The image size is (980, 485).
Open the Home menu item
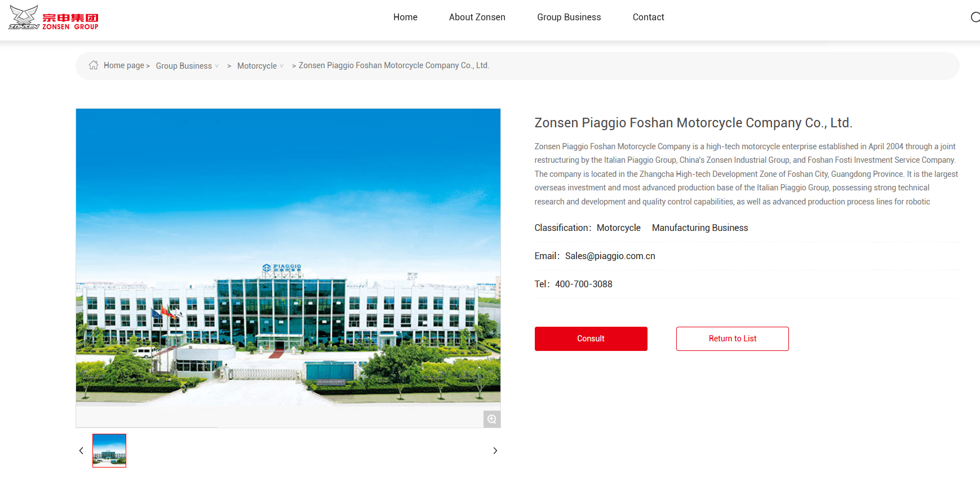[405, 17]
